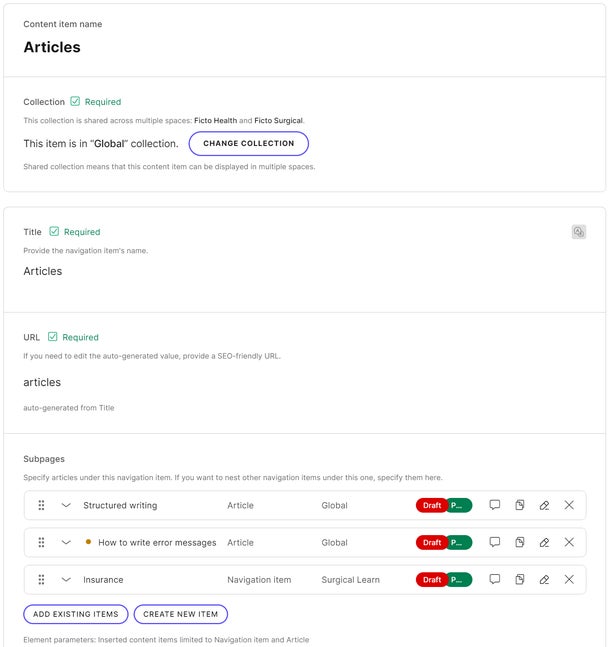Open the Insurance subpage name
Image resolution: width=608 pixels, height=647 pixels.
point(103,579)
